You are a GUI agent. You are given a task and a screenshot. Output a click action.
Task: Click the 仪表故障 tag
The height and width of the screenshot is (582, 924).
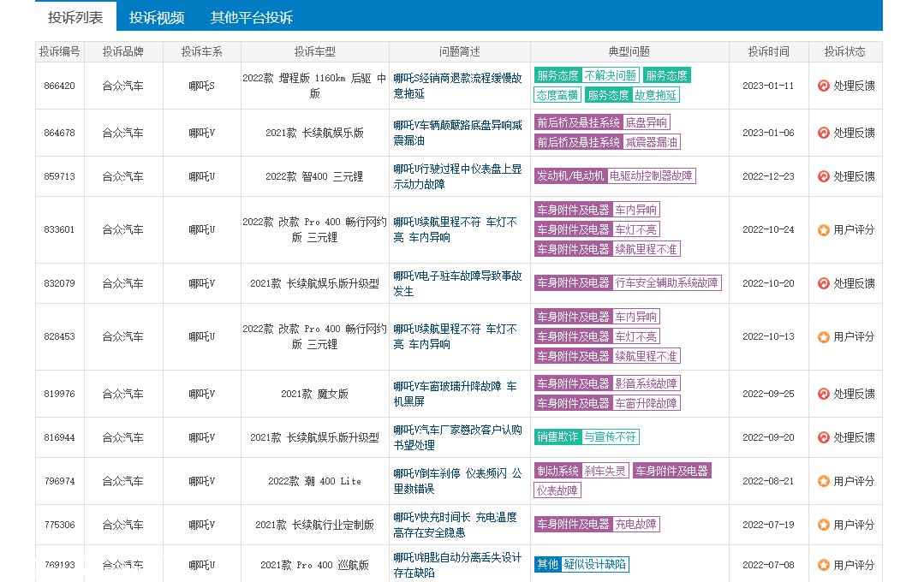tap(557, 490)
